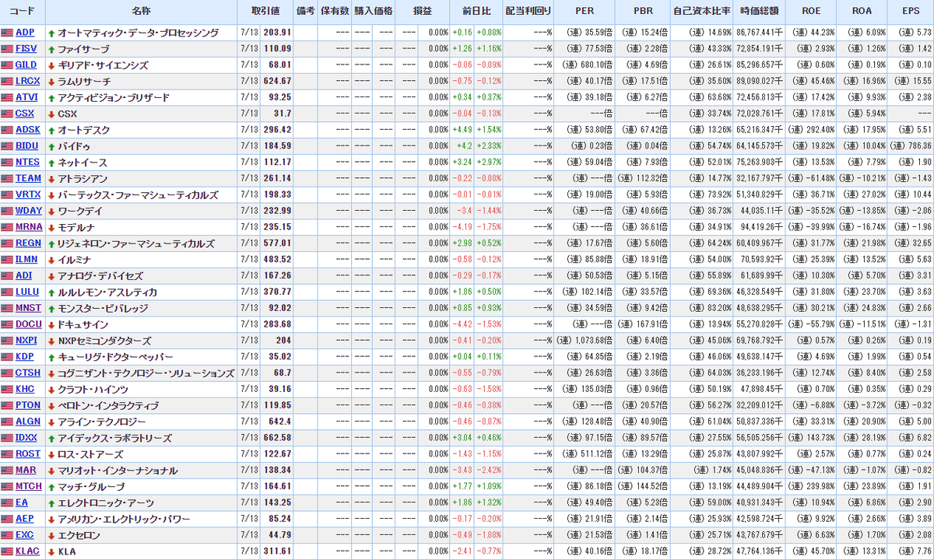The height and width of the screenshot is (560, 934).
Task: Click the コード column header
Action: coord(23,12)
